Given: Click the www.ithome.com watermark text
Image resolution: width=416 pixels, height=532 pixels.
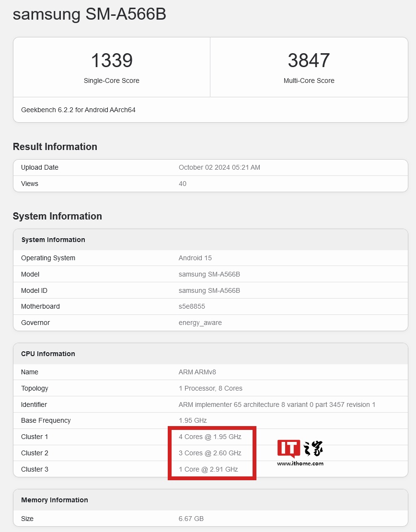Looking at the screenshot, I should click(300, 463).
